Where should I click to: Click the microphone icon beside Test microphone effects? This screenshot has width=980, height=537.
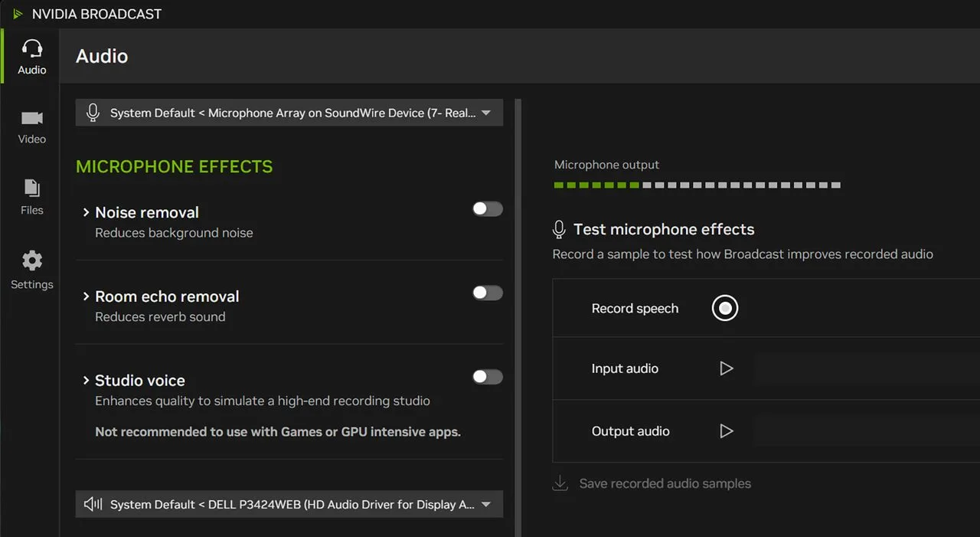coord(560,229)
